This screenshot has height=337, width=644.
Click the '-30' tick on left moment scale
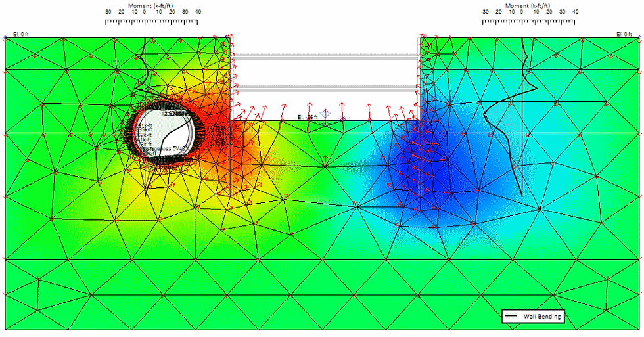107,12
